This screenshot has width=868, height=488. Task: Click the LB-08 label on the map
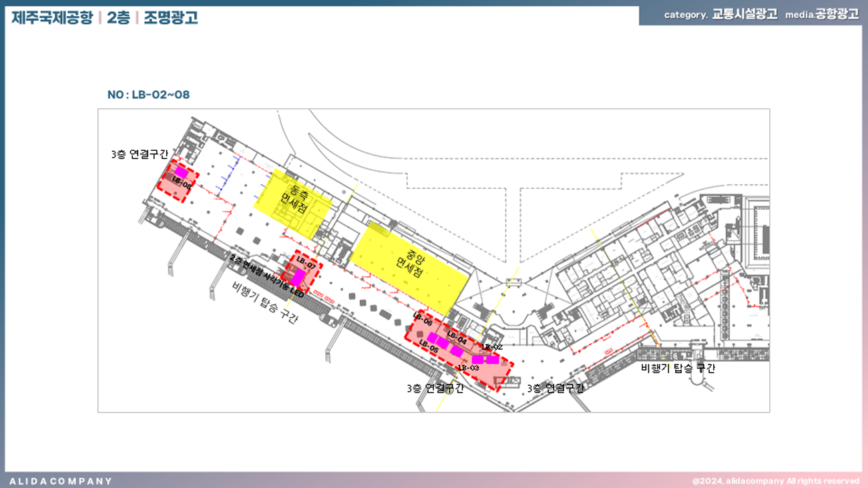[182, 183]
